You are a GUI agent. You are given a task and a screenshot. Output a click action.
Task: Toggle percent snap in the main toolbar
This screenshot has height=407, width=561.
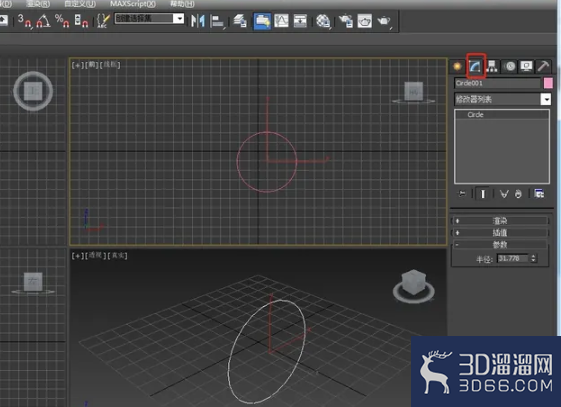pyautogui.click(x=62, y=21)
